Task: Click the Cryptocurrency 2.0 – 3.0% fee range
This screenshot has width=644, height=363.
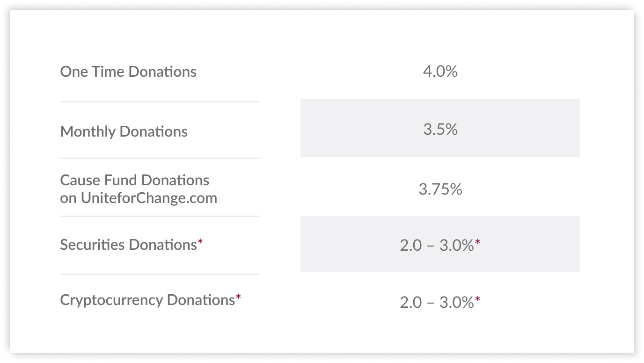Action: (x=436, y=303)
